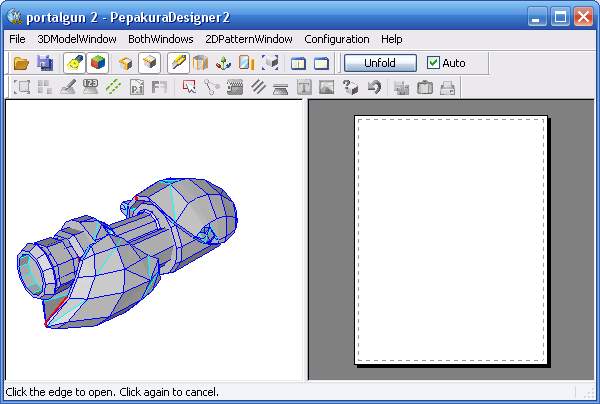
Task: Open a file with the folder icon
Action: [21, 63]
